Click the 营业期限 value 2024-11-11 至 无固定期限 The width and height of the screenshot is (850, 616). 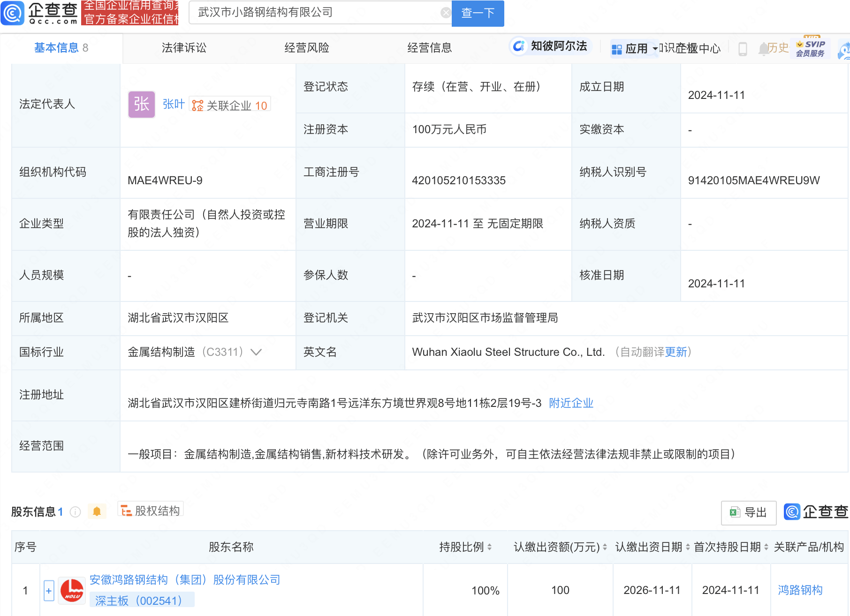(x=478, y=224)
